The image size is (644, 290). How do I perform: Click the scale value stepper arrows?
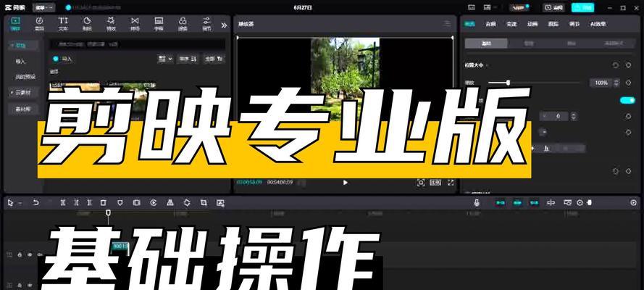click(x=616, y=83)
